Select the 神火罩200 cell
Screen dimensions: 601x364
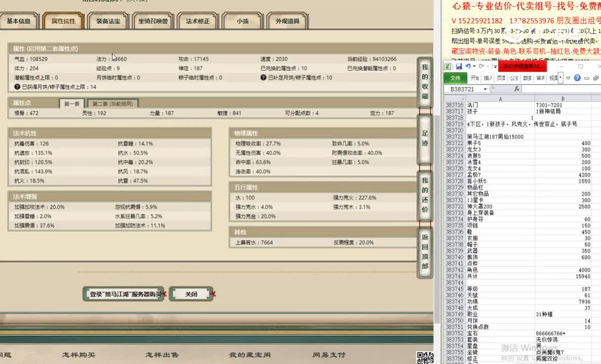coord(500,206)
